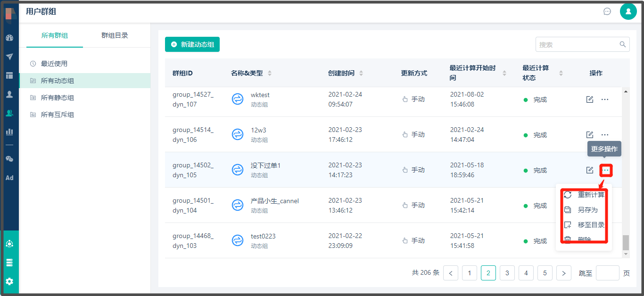Focus the 跳至 page number input

click(x=608, y=273)
